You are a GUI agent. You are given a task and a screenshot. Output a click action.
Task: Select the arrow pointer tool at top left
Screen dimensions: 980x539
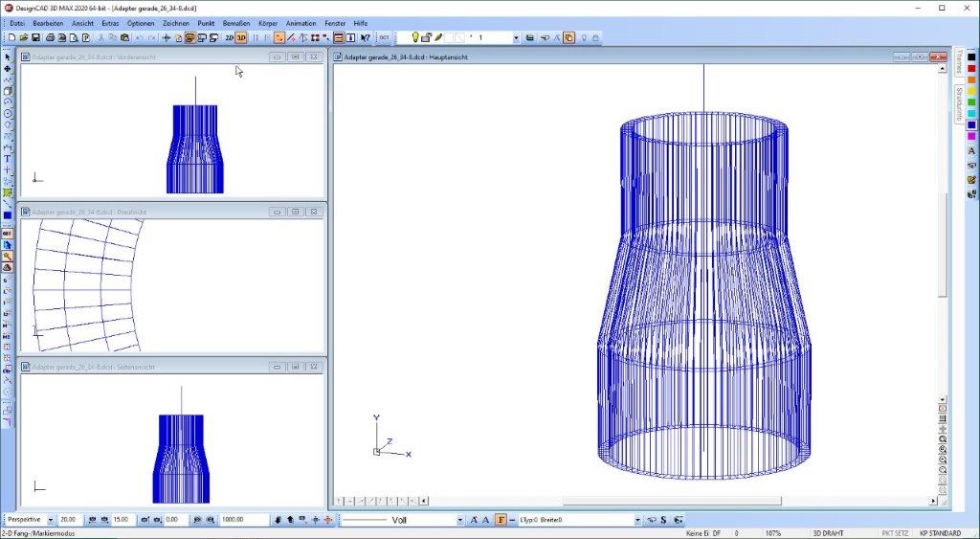pyautogui.click(x=8, y=57)
